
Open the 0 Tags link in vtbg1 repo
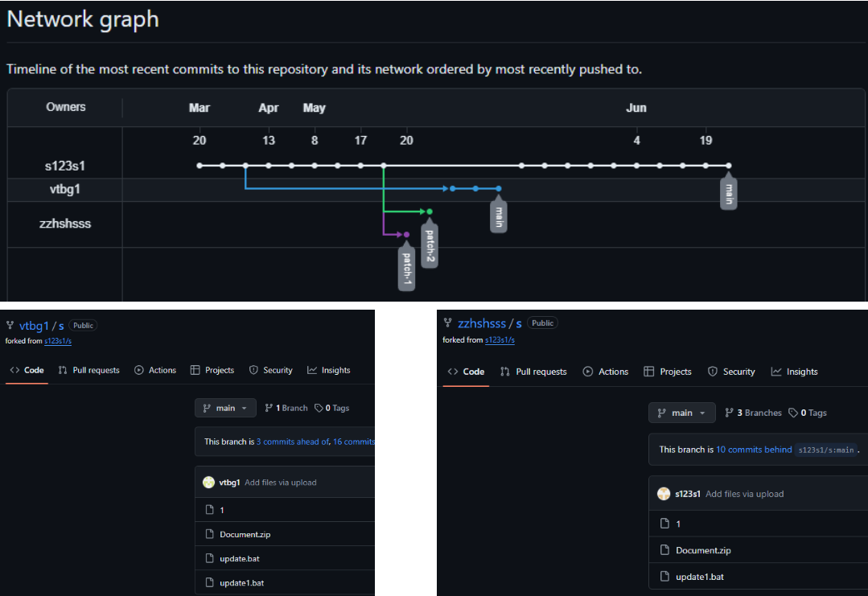(332, 408)
